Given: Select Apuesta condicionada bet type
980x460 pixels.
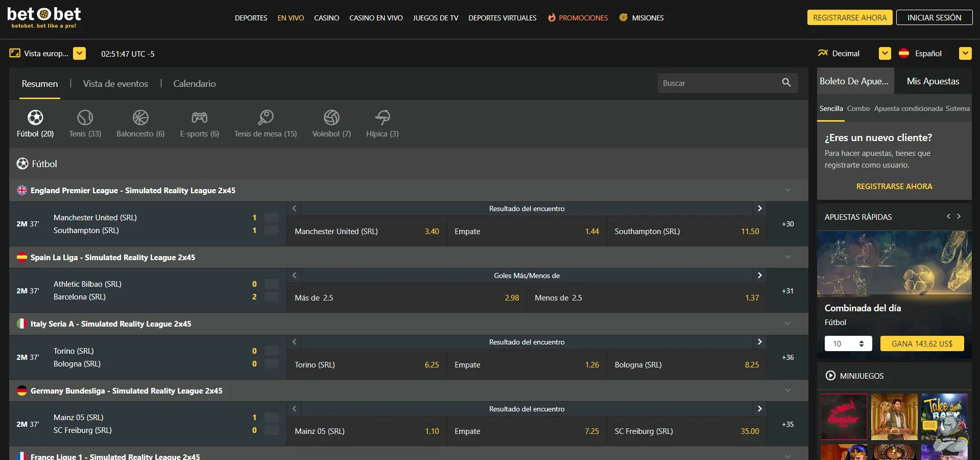Looking at the screenshot, I should (x=909, y=108).
